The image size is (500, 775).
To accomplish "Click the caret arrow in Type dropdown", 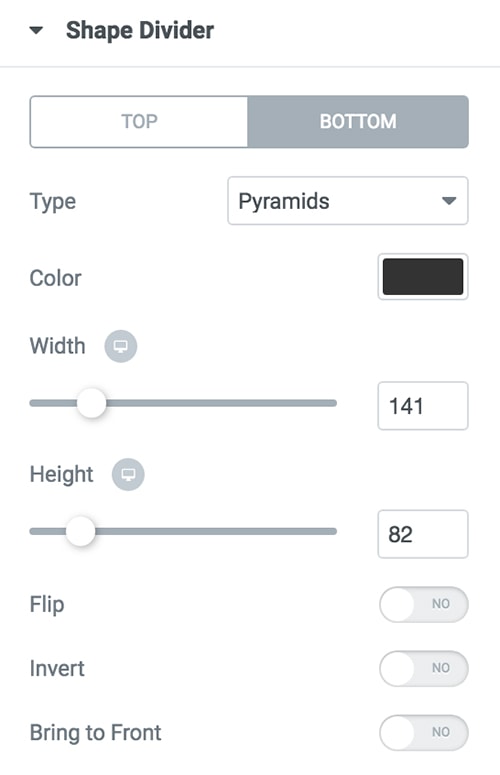I will 449,201.
